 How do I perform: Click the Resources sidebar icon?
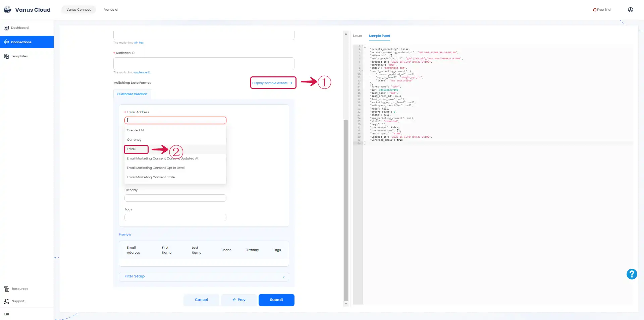(x=6, y=289)
